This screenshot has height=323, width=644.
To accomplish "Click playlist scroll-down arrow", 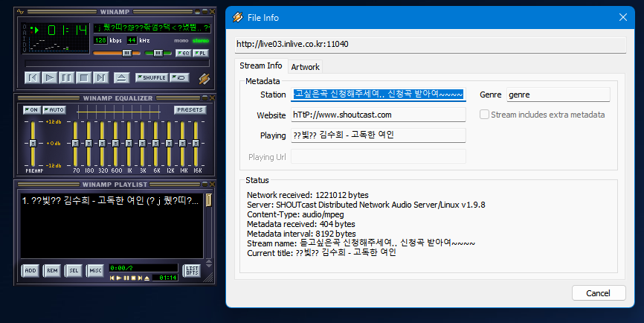I will click(209, 266).
